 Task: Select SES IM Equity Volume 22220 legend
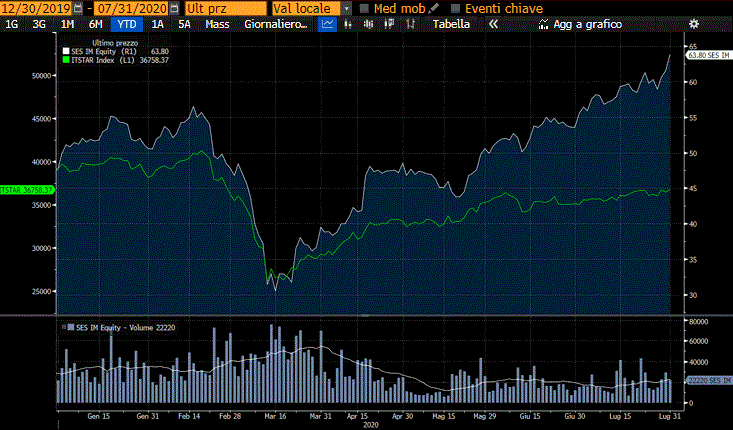point(125,328)
